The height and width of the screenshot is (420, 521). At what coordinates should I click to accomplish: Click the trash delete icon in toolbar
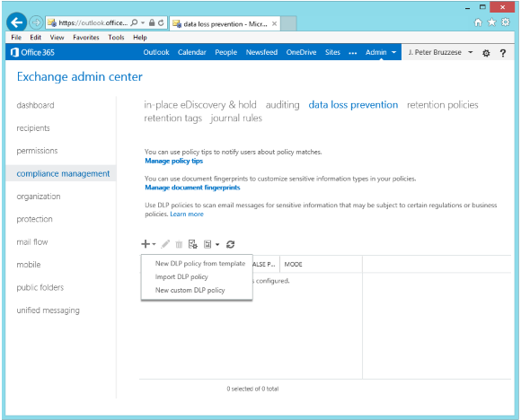179,245
